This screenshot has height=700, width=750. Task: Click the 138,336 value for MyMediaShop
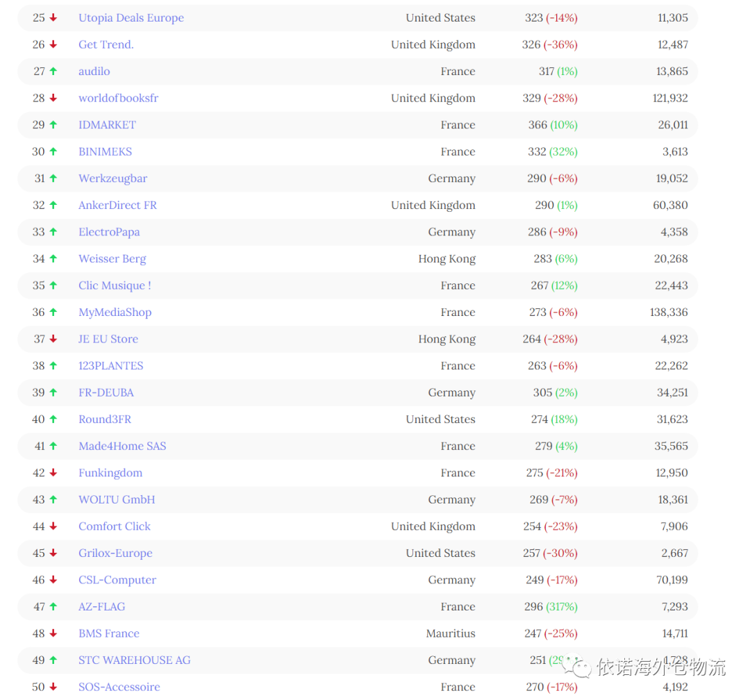point(669,313)
